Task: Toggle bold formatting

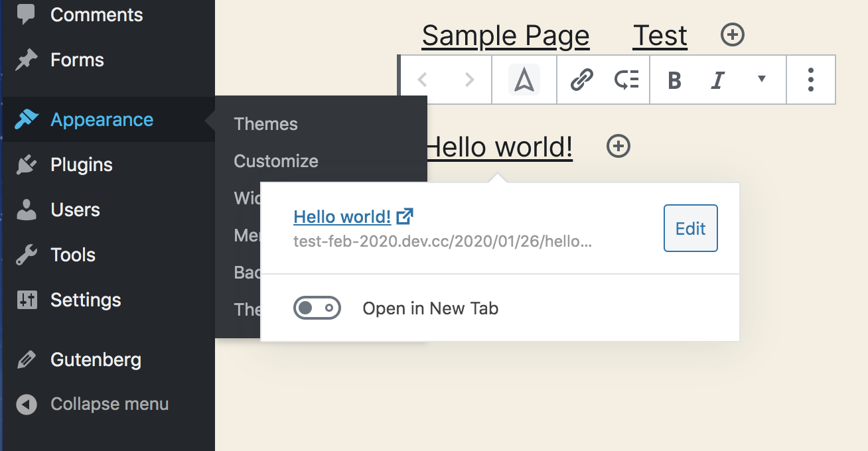Action: click(674, 79)
